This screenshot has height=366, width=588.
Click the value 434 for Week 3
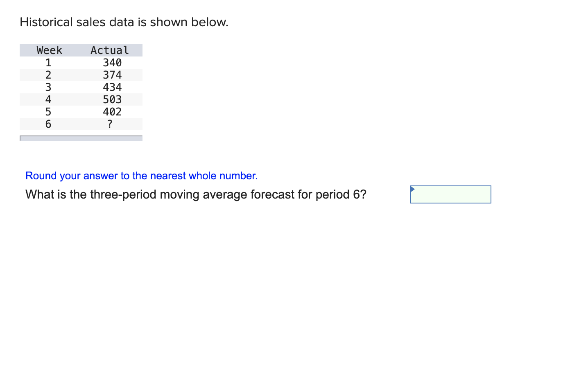pyautogui.click(x=112, y=87)
